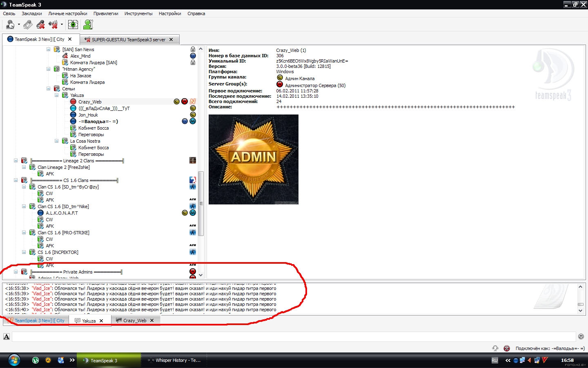Click the Lineage 2 Clans spacer row icon
Image resolution: width=588 pixels, height=368 pixels.
193,161
